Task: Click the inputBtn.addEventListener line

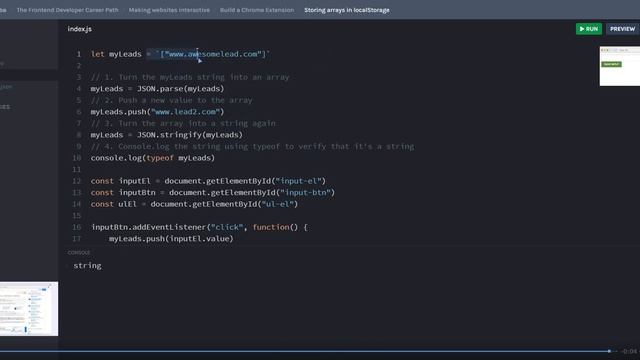Action: pos(199,227)
